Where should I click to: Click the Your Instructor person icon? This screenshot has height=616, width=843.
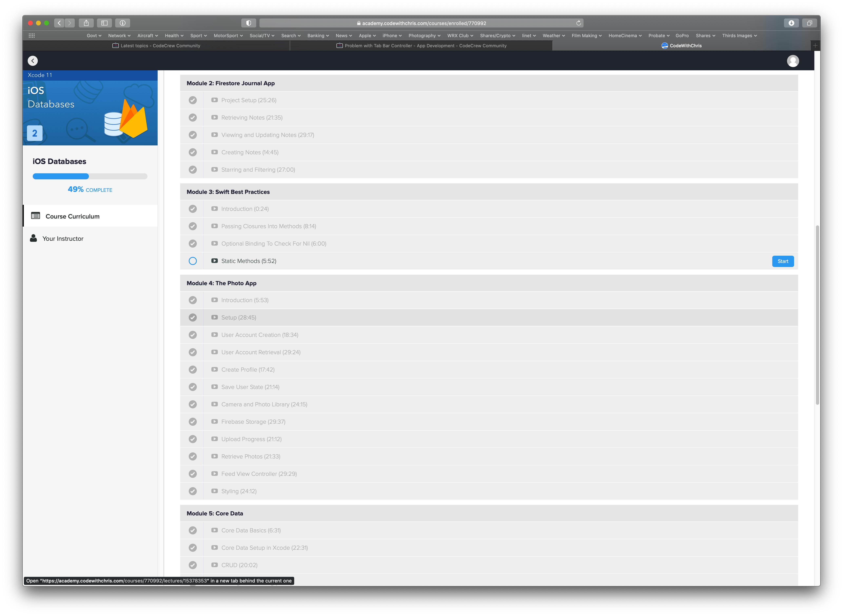(33, 238)
